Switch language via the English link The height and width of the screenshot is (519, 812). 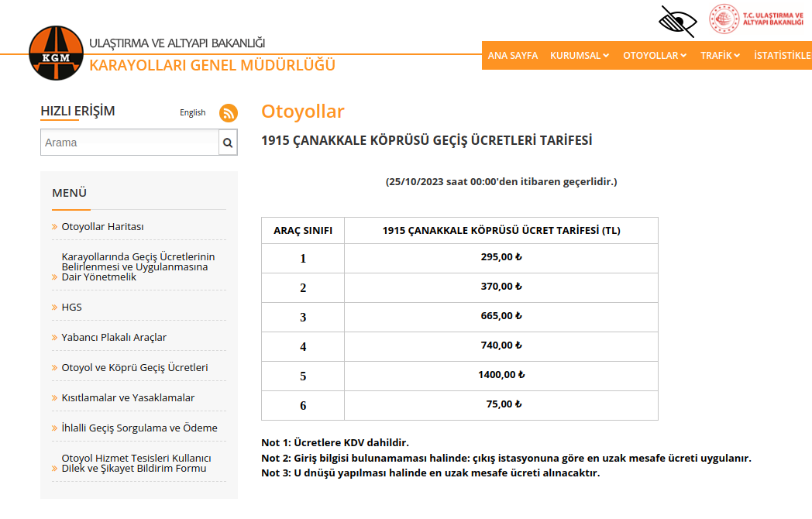click(x=192, y=112)
